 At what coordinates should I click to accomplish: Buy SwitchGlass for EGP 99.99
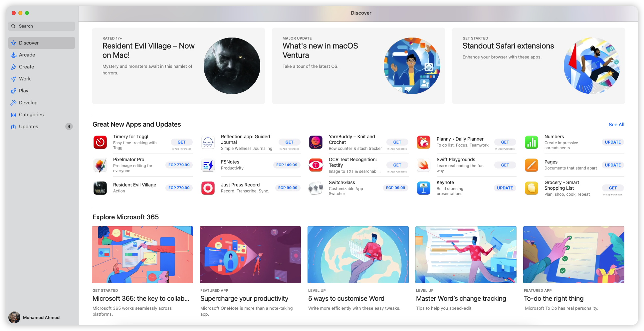click(396, 188)
